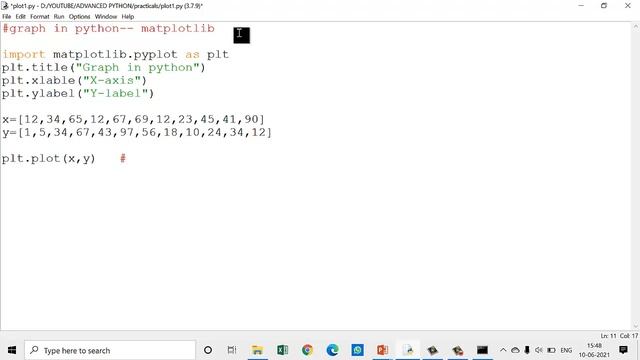The height and width of the screenshot is (360, 640).
Task: Open the Edit menu
Action: [x=20, y=17]
